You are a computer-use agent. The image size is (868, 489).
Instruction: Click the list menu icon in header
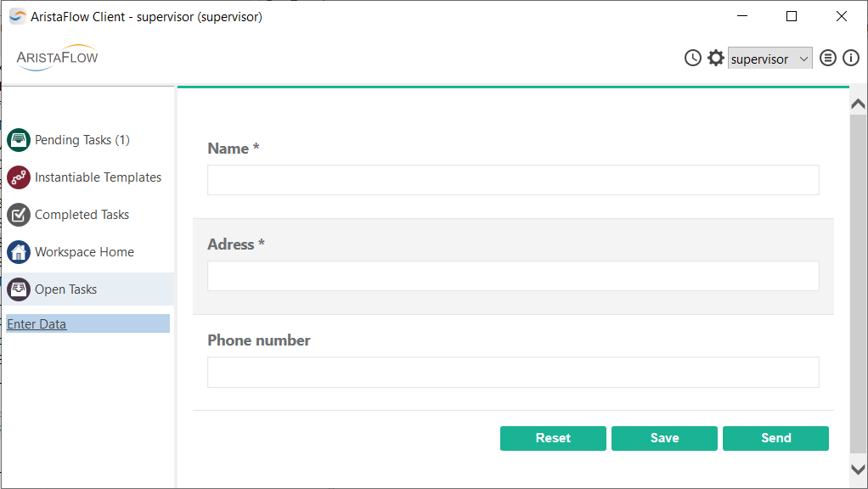[827, 58]
